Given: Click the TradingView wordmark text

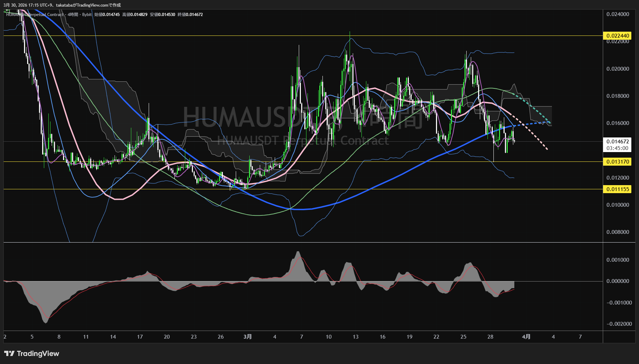Looking at the screenshot, I should point(38,354).
